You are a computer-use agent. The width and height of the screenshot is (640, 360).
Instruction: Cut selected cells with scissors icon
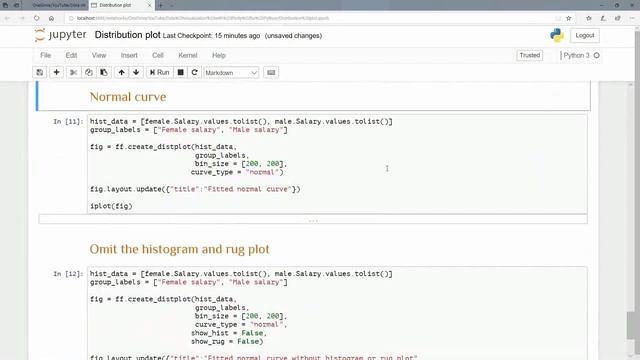[73, 72]
